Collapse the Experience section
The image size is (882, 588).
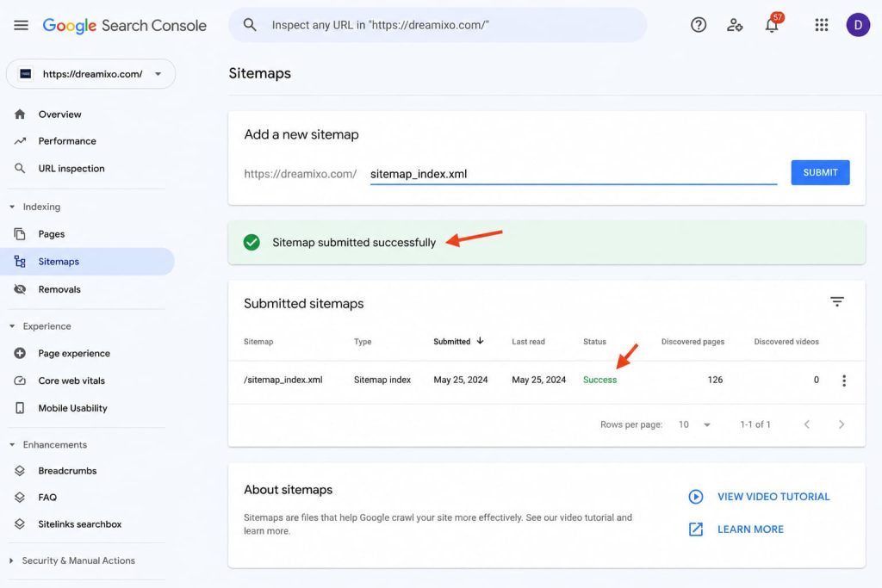(x=12, y=326)
